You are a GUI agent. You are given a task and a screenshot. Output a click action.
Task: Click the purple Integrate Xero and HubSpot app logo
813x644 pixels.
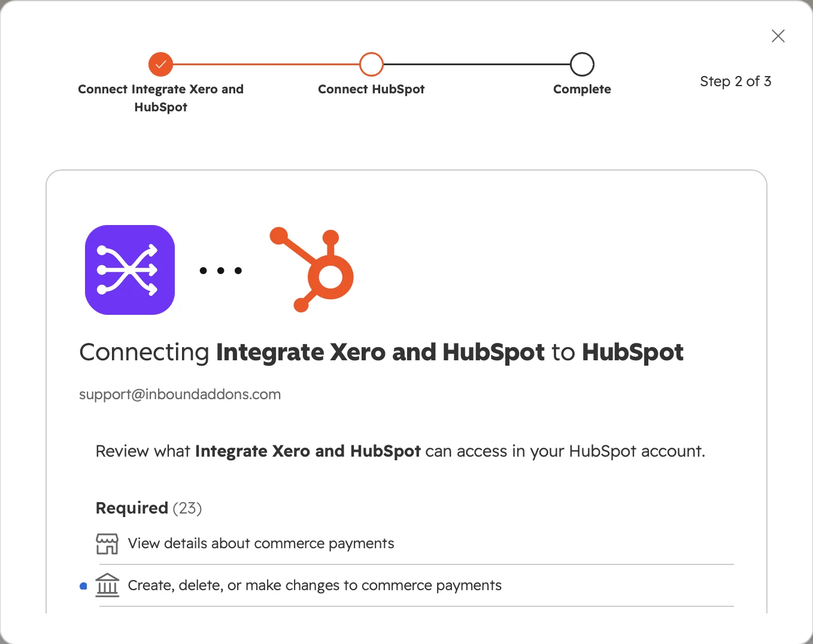[x=130, y=270]
